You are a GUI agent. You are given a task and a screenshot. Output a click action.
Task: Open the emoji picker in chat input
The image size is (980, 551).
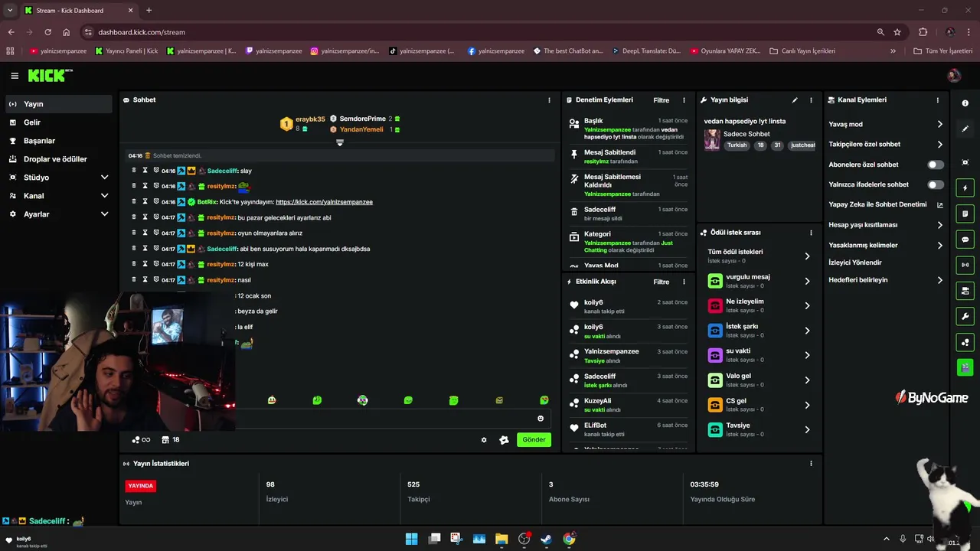pos(541,419)
